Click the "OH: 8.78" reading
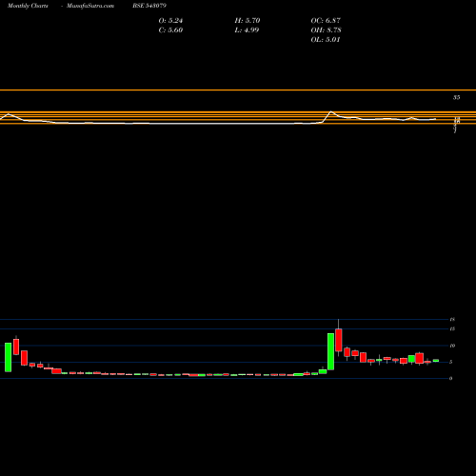This screenshot has width=476, height=476. (326, 30)
